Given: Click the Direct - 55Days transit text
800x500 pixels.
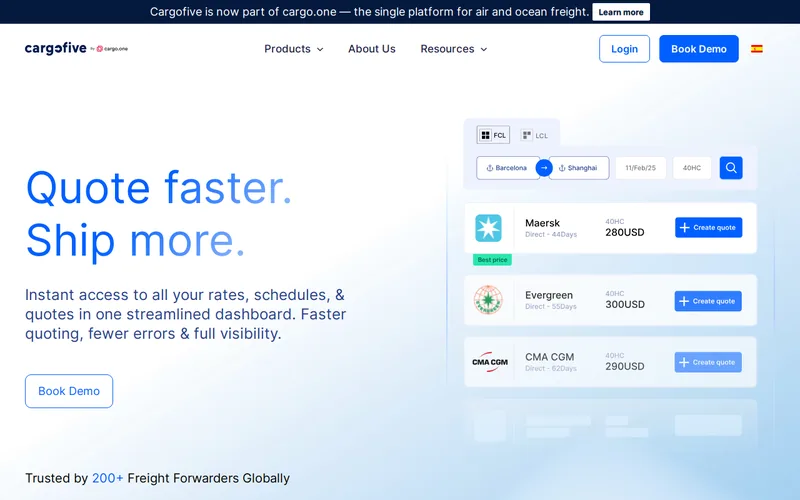Looking at the screenshot, I should point(551,307).
